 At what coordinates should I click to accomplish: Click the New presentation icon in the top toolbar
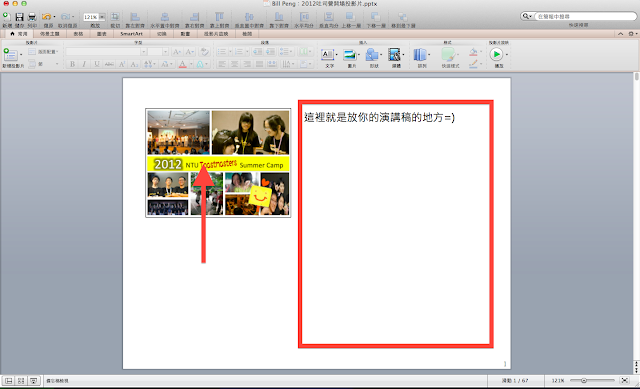pyautogui.click(x=7, y=16)
